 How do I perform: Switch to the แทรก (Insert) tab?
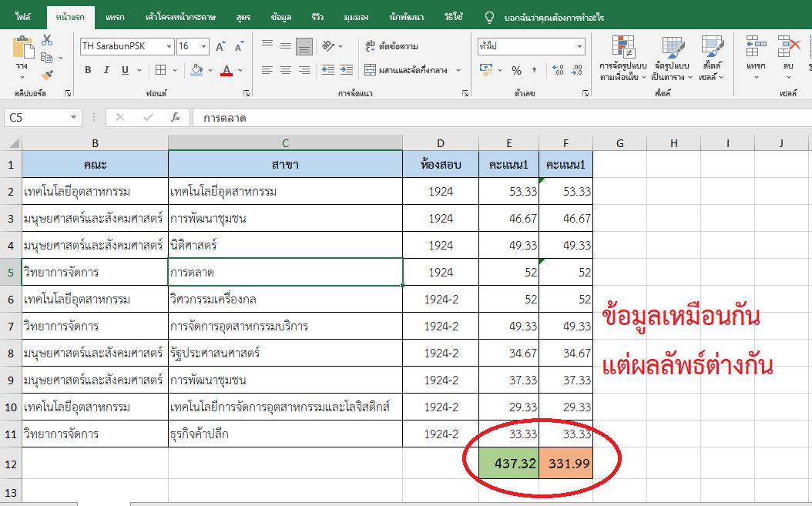115,17
